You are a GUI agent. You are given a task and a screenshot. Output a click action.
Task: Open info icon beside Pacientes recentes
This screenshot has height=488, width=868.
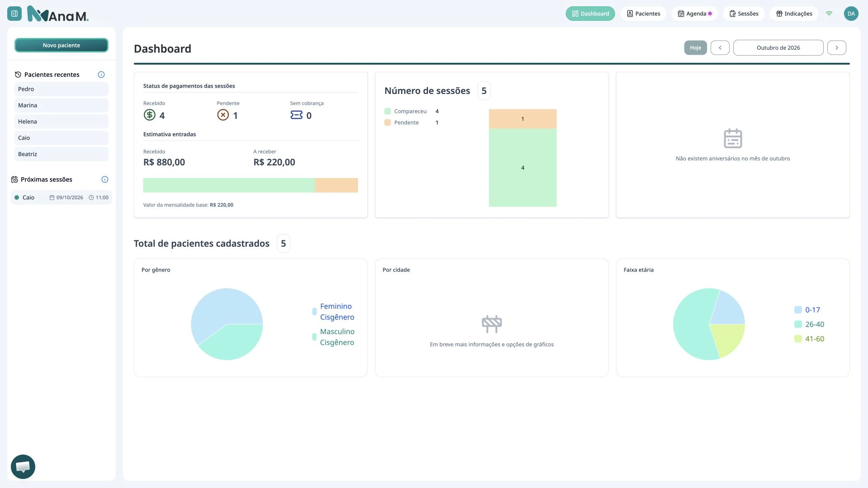tap(101, 75)
